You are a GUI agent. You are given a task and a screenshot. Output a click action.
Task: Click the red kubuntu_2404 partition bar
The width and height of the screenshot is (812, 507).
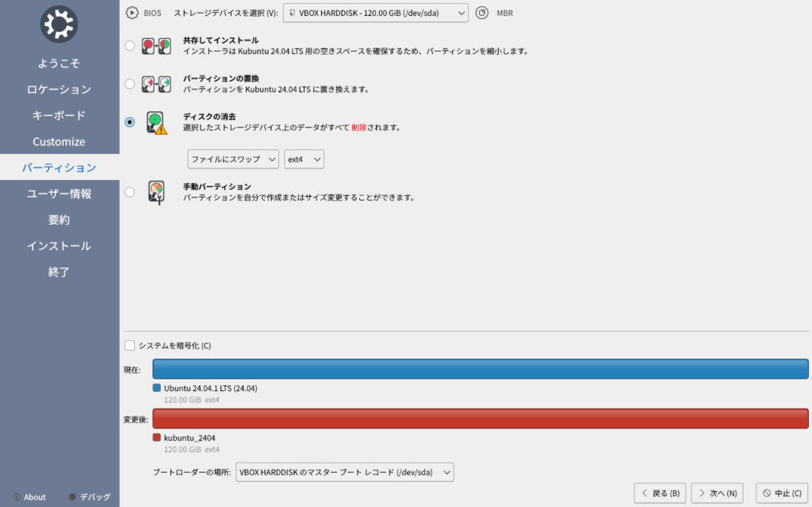pos(481,418)
